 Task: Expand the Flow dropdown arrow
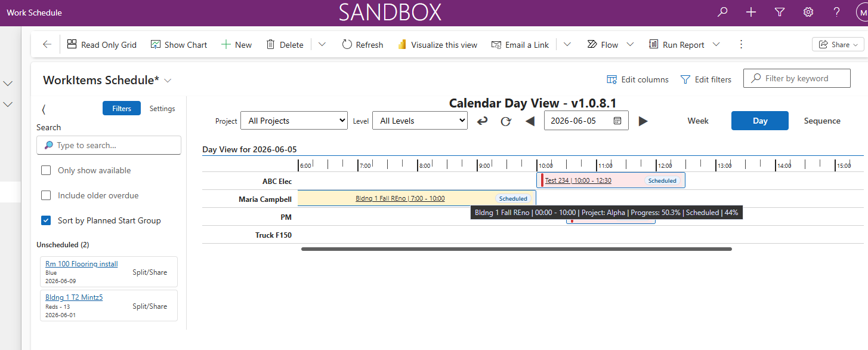click(630, 44)
